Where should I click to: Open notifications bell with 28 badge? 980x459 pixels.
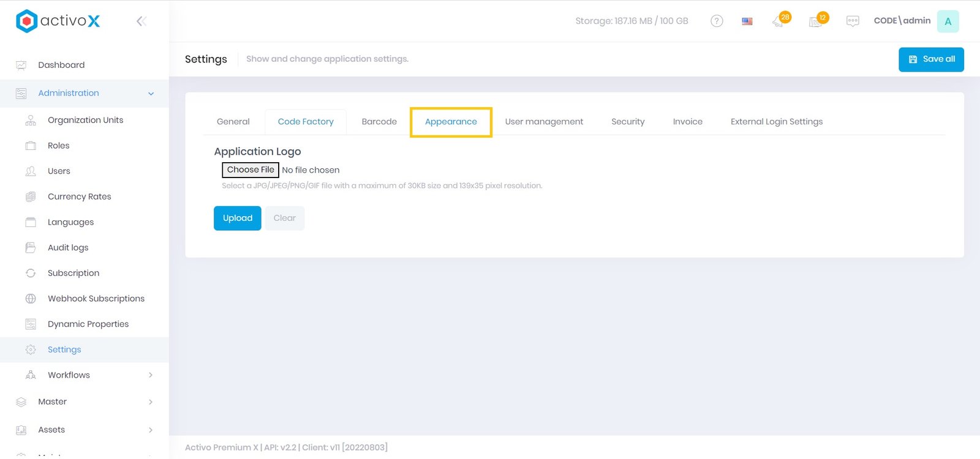point(778,22)
